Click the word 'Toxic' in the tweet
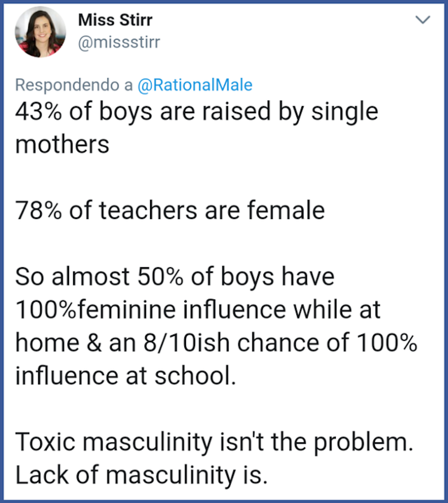This screenshot has height=503, width=448. coord(45,442)
